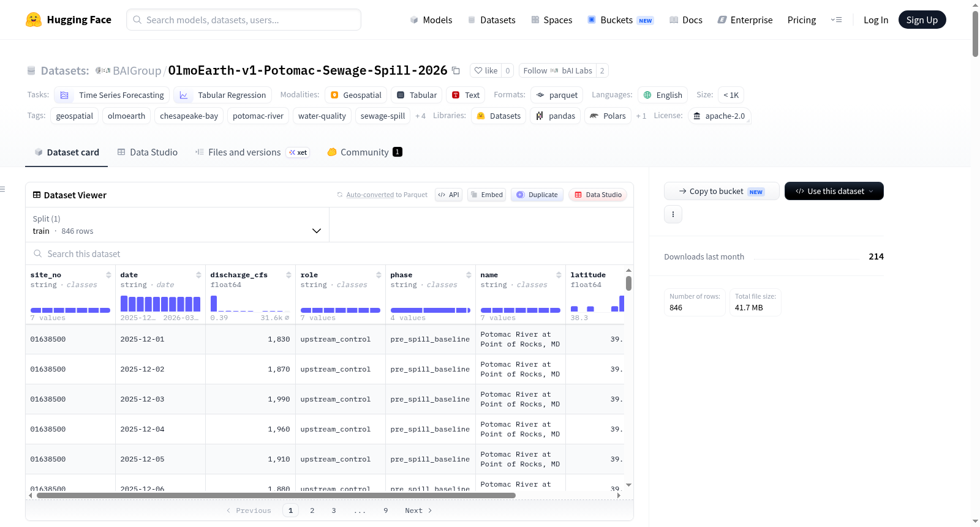980x527 pixels.
Task: Sort the role column
Action: coord(379,275)
